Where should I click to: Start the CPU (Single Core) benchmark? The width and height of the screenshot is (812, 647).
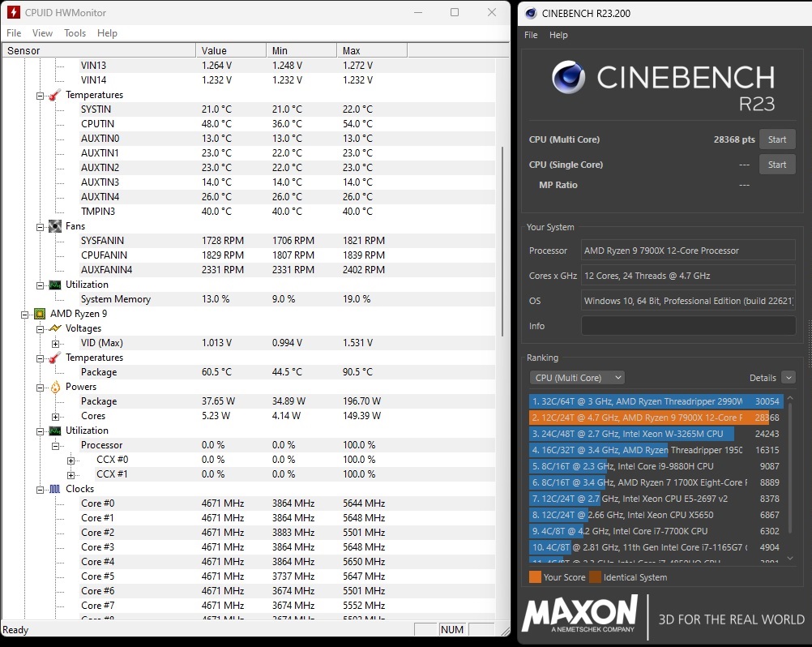point(777,165)
